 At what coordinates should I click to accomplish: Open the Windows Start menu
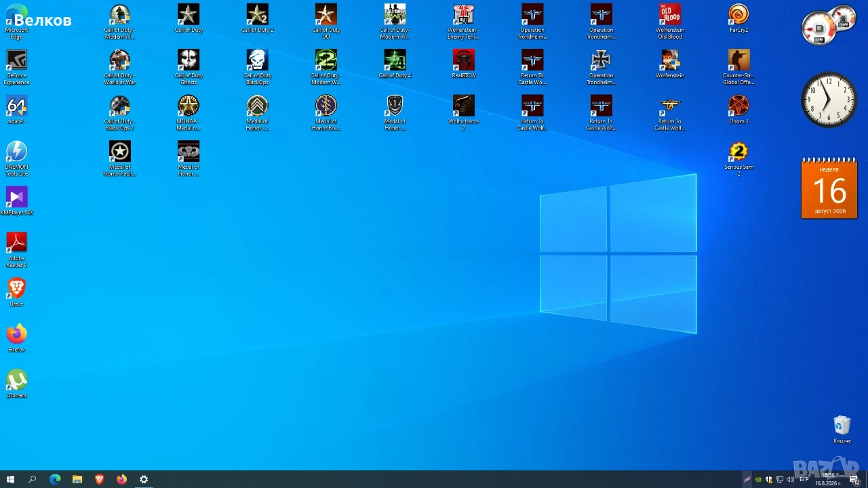click(x=10, y=479)
